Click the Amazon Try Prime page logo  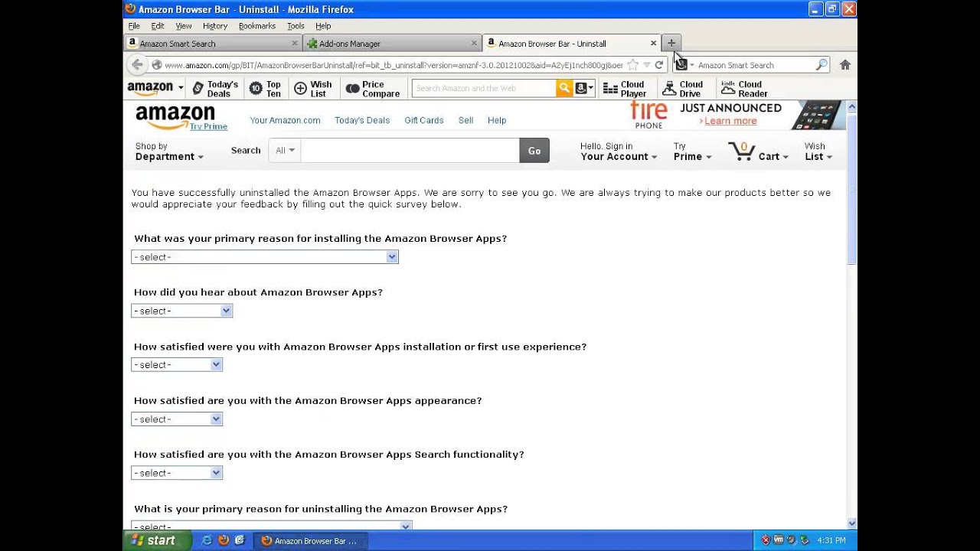click(181, 118)
